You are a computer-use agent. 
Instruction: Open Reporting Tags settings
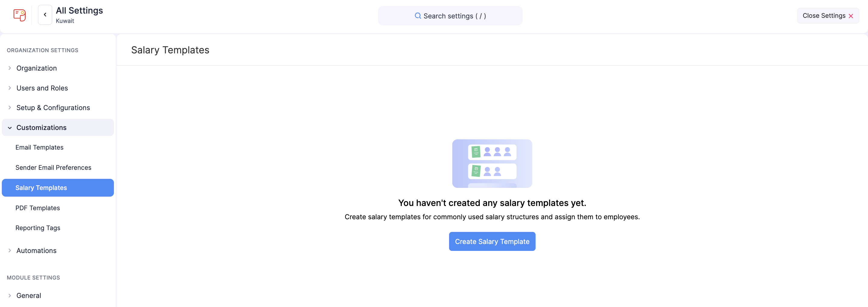click(x=38, y=228)
